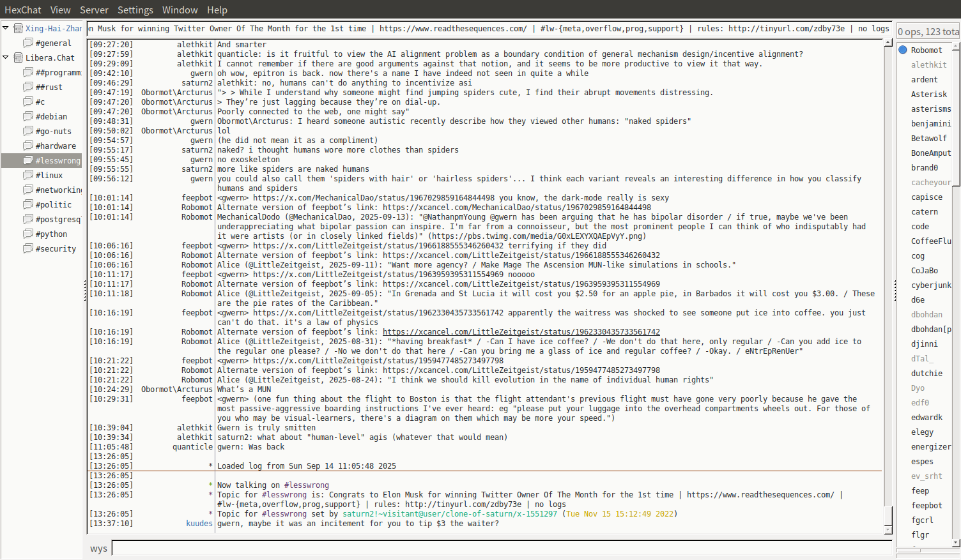Switch to the #linux channel
Screen dimensions: 961x560
(49, 175)
